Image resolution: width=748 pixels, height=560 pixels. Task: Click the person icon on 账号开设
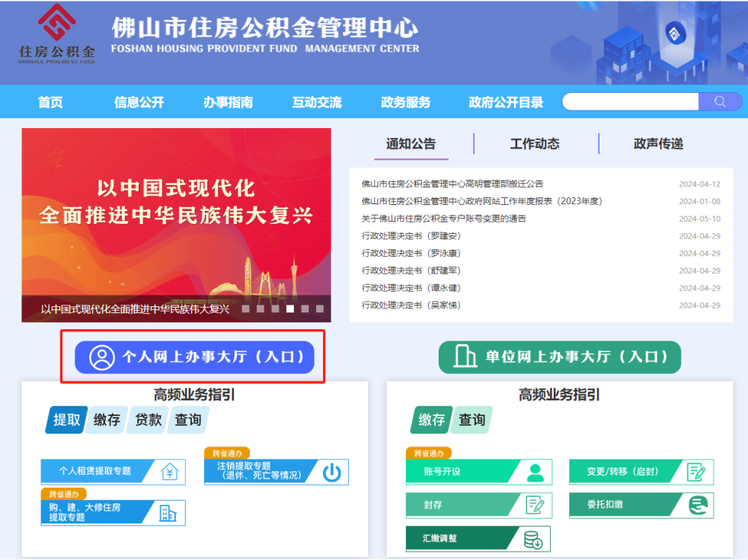tap(535, 472)
